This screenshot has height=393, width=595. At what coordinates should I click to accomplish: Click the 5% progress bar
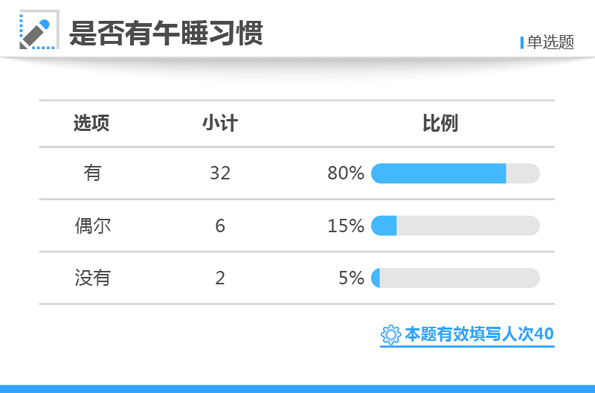[455, 278]
